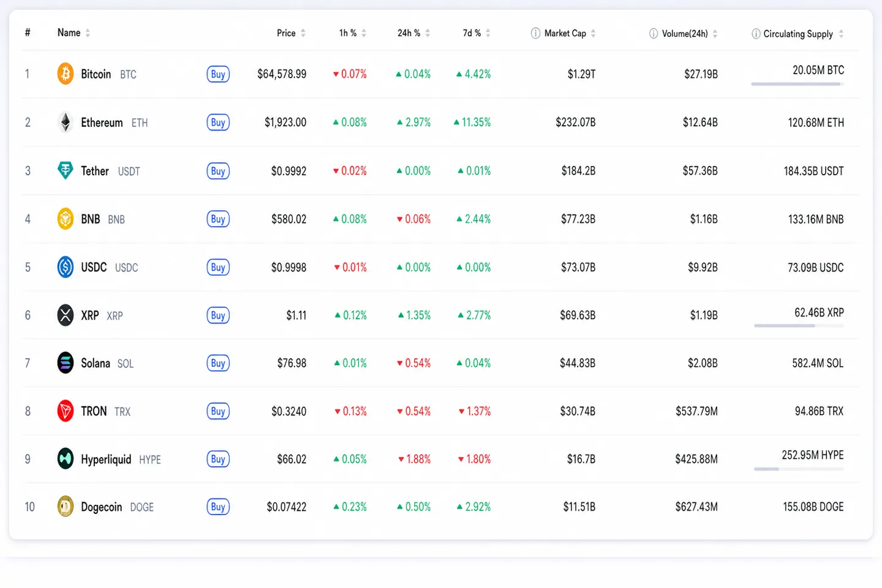Click the Hyperliquid circulating supply progress bar
Screen dimensions: 882x588
click(799, 469)
